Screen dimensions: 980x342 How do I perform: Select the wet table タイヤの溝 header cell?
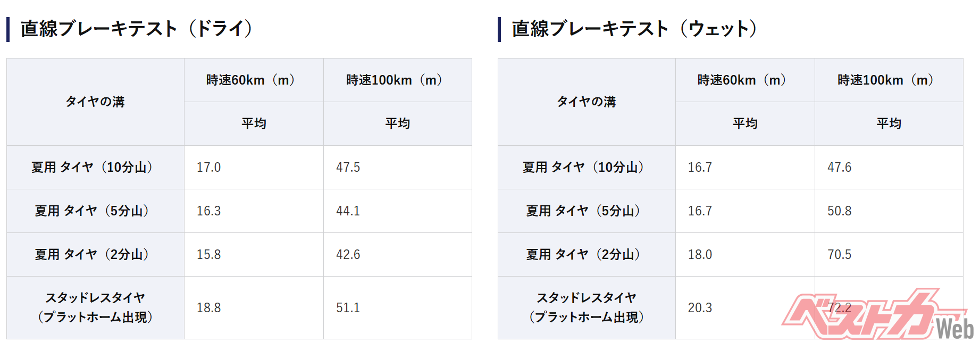tap(587, 102)
